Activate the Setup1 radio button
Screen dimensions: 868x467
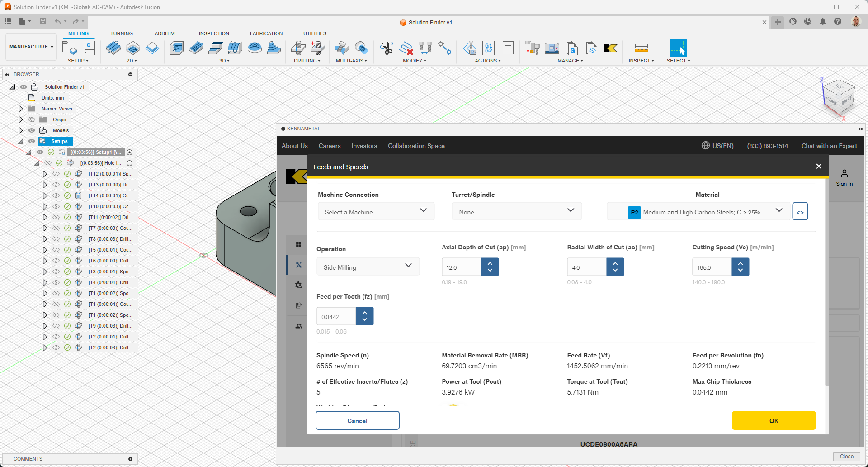click(x=130, y=152)
